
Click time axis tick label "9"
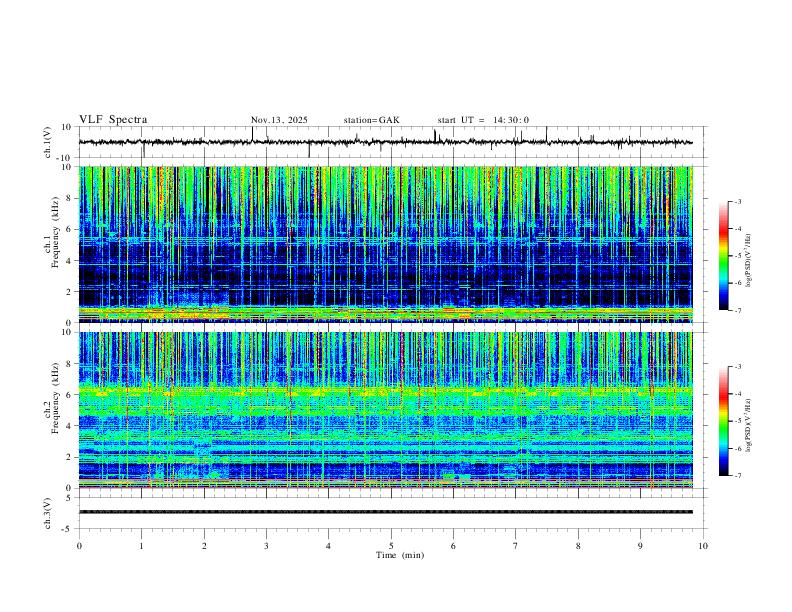tap(640, 546)
